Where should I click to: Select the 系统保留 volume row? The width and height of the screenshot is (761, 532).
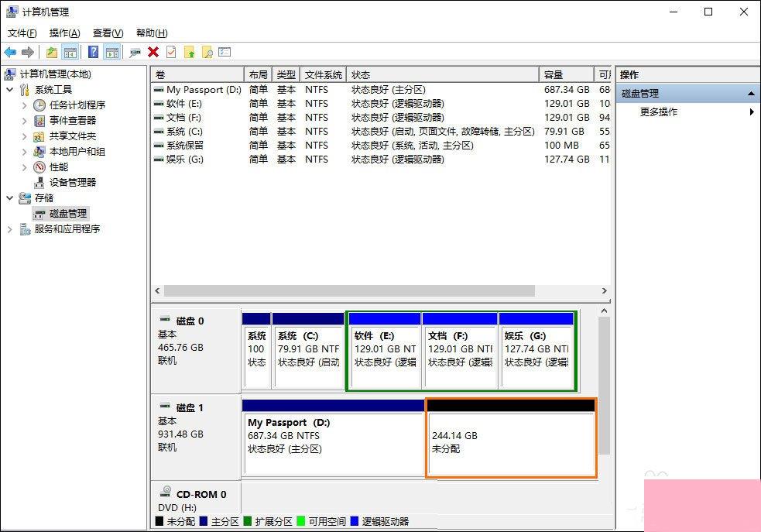pos(381,146)
